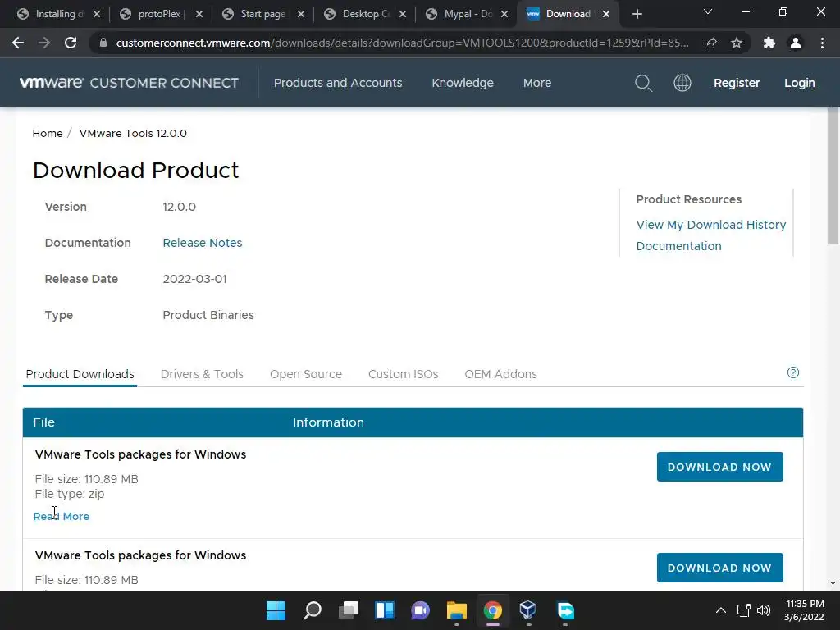Select the OEM Addons tab
Image resolution: width=840 pixels, height=630 pixels.
[x=501, y=374]
